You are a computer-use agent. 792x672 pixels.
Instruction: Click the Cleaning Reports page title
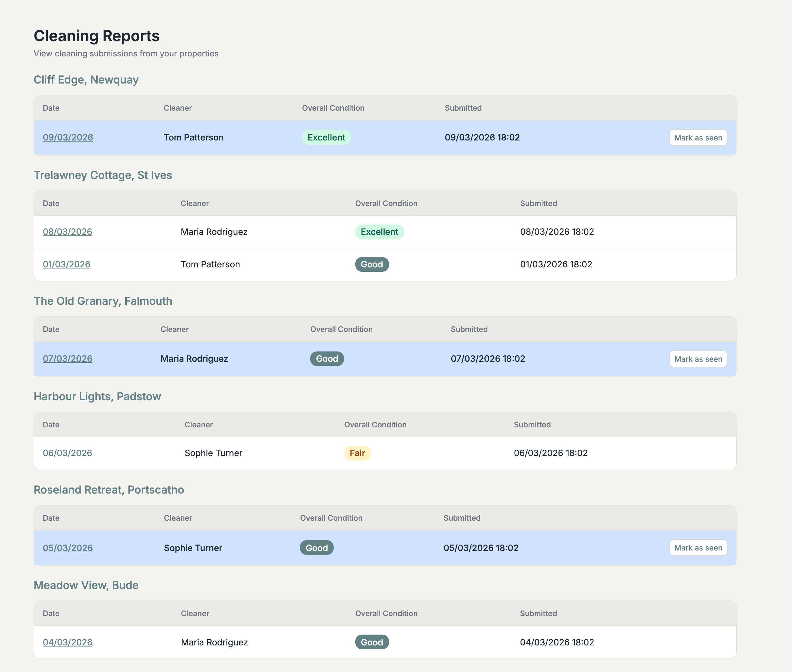click(96, 36)
